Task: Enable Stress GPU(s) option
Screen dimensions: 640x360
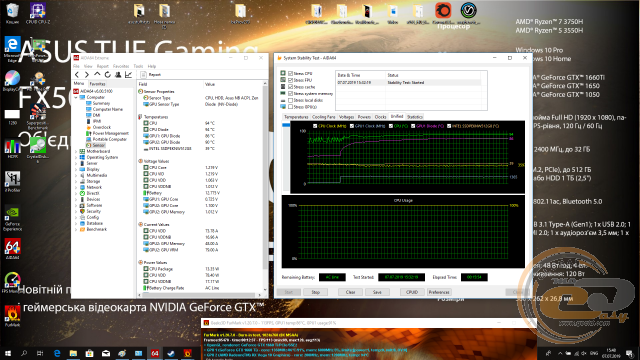Action: point(291,107)
